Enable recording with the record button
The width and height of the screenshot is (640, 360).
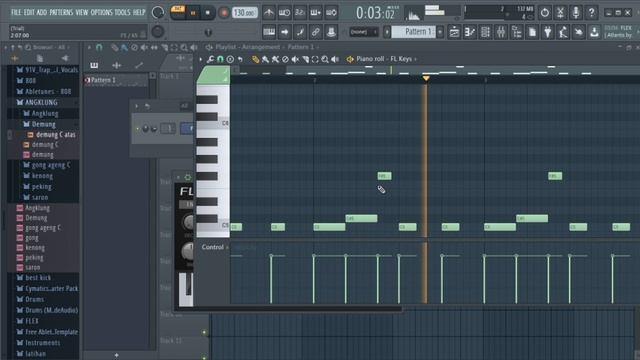[x=223, y=13]
